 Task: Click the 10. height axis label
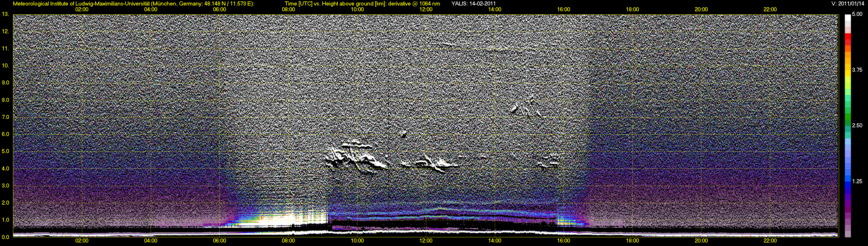(5, 65)
